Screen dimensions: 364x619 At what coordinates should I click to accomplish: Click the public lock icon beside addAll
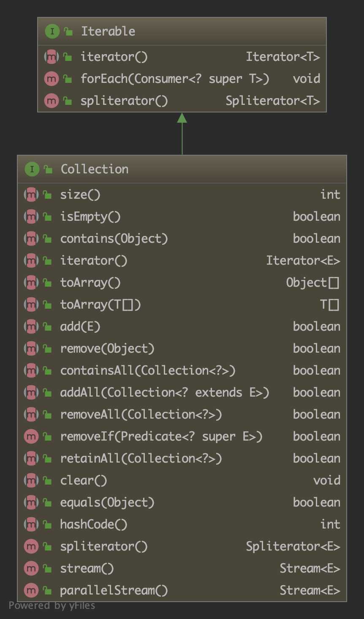coord(47,393)
